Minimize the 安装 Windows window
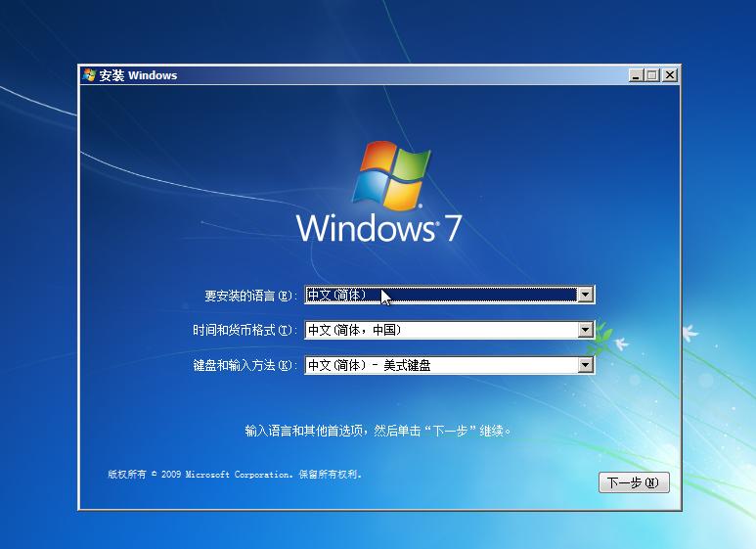The image size is (756, 549). pyautogui.click(x=637, y=74)
